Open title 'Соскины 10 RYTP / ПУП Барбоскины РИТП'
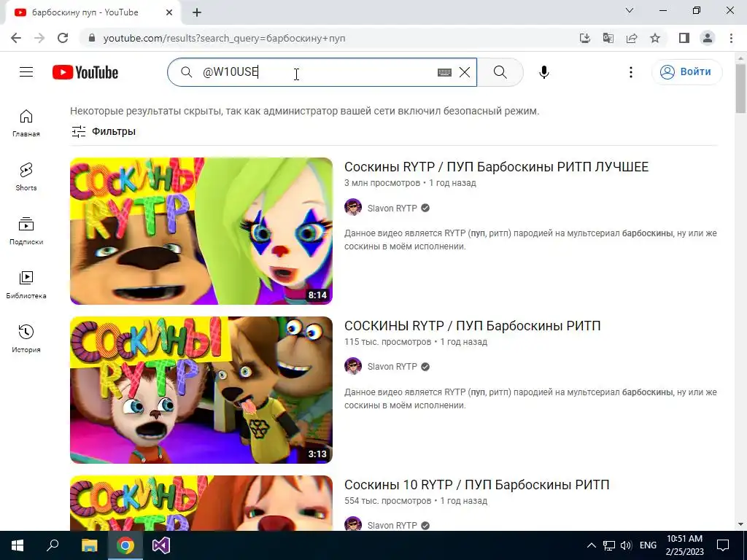The width and height of the screenshot is (747, 560). tap(477, 485)
